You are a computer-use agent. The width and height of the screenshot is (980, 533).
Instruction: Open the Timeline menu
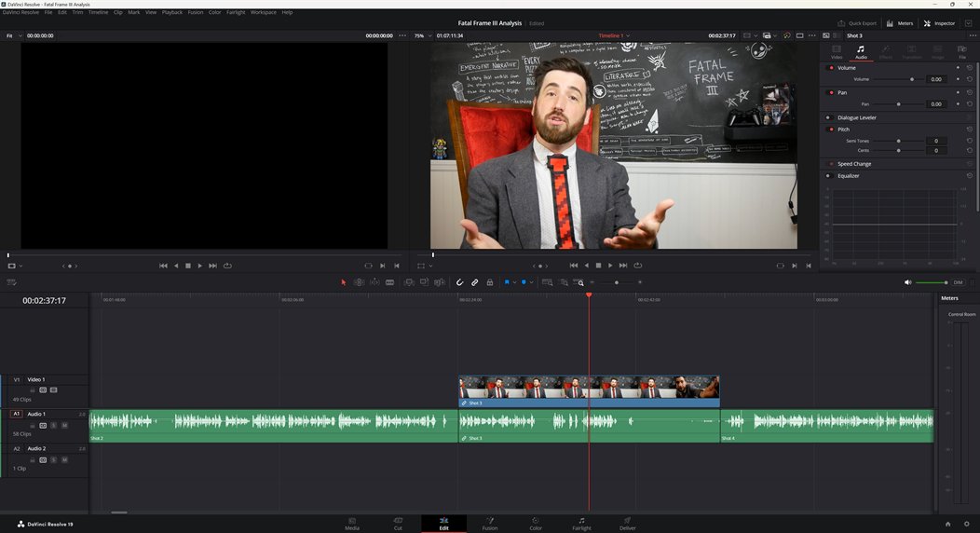(98, 12)
